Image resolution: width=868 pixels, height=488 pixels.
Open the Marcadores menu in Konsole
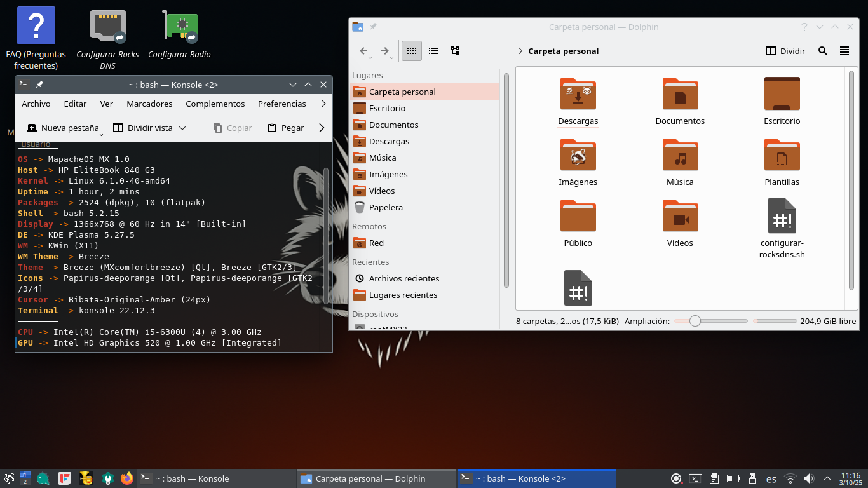[x=149, y=104]
